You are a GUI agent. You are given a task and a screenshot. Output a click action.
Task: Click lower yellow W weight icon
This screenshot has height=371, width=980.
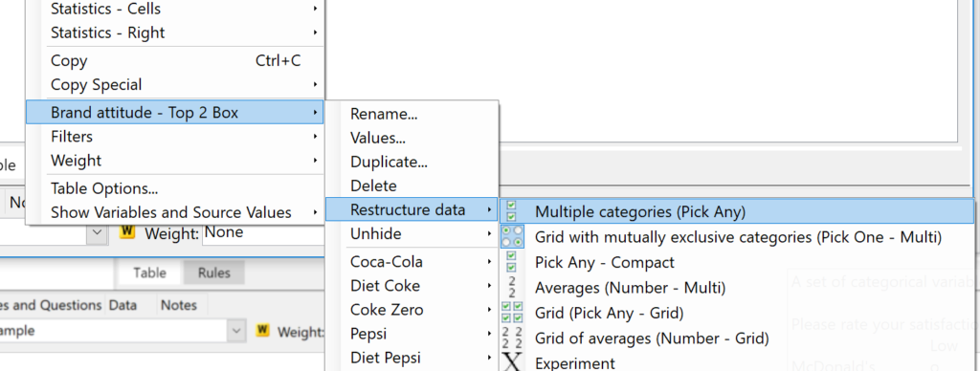262,330
